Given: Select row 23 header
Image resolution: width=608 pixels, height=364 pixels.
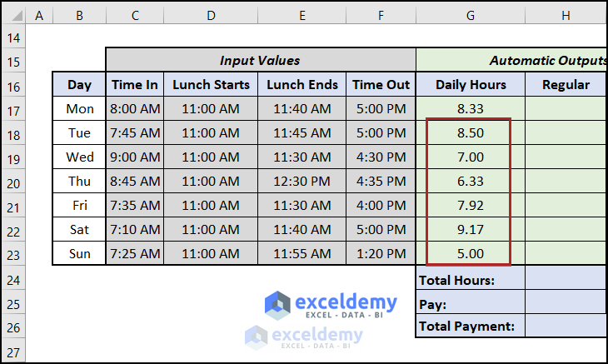Looking at the screenshot, I should click(x=13, y=255).
